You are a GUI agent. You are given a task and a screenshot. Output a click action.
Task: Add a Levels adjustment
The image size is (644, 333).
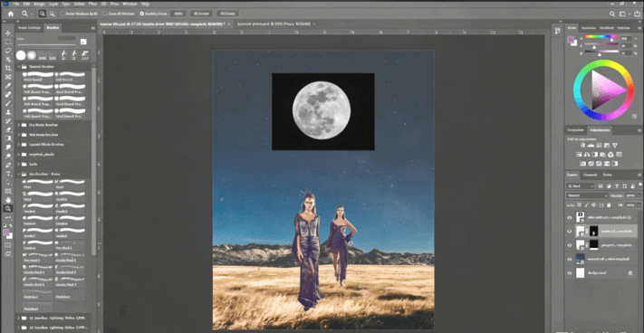tap(591, 145)
